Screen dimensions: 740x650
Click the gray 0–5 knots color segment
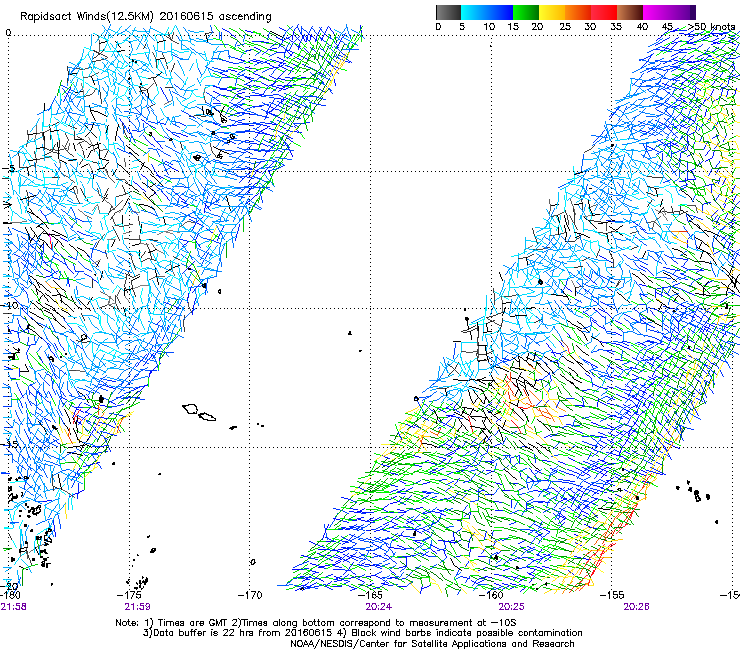[x=448, y=12]
